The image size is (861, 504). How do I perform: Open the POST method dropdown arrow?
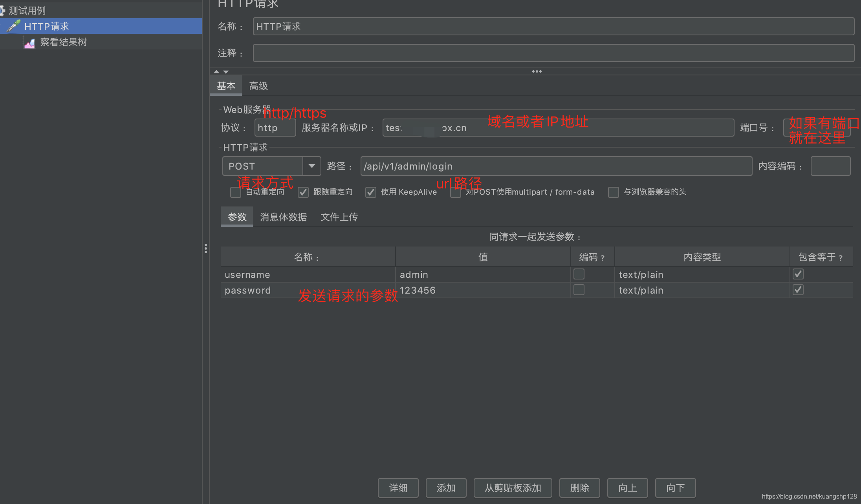(312, 166)
